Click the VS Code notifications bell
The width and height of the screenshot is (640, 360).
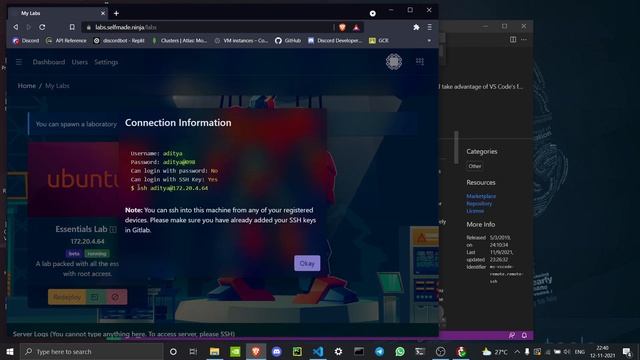[x=524, y=335]
